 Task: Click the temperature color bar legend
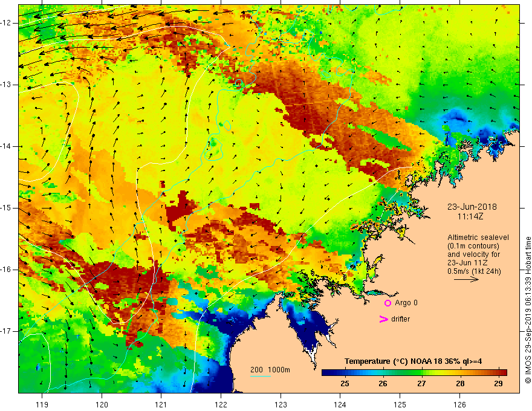[414, 372]
